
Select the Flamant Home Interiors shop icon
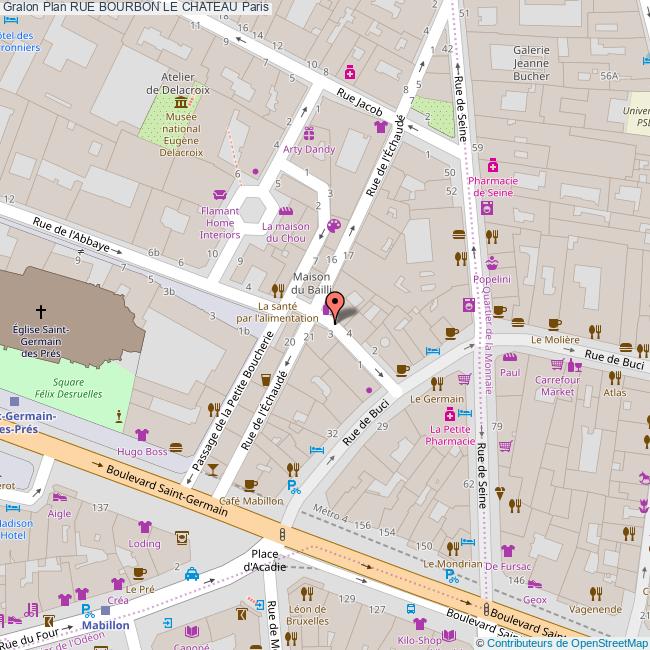click(220, 195)
